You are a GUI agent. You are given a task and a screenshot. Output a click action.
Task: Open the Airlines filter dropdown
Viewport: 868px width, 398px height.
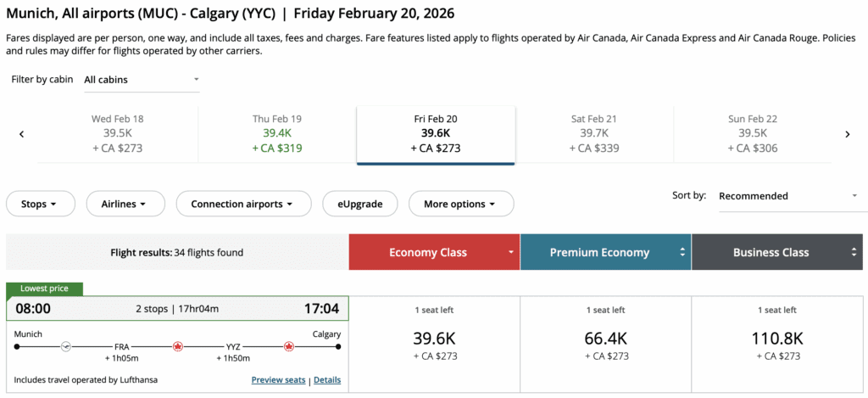(124, 204)
